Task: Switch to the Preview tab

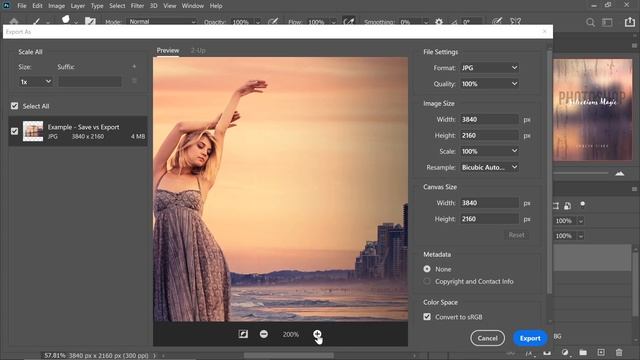Action: [168, 50]
